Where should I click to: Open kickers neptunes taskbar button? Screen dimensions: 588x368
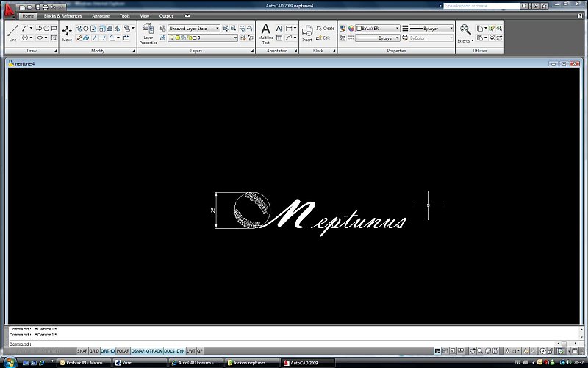coord(251,363)
